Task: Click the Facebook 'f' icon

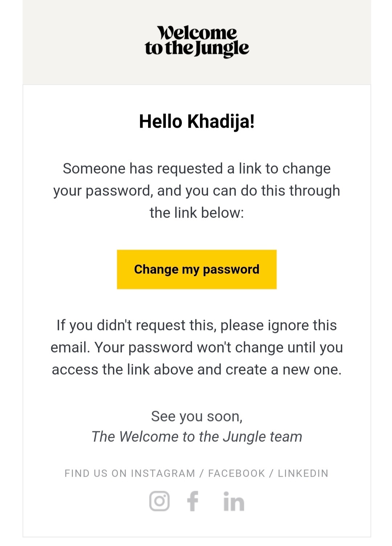Action: pos(193,501)
